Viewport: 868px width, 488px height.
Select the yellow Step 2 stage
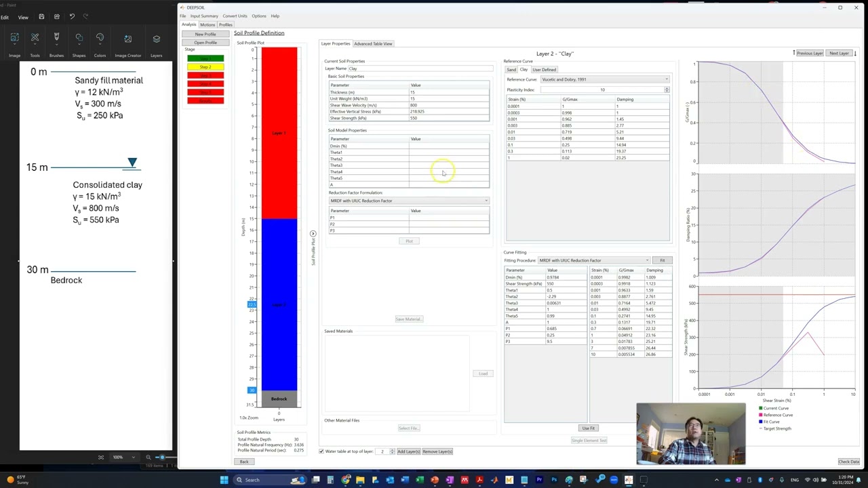tap(205, 66)
